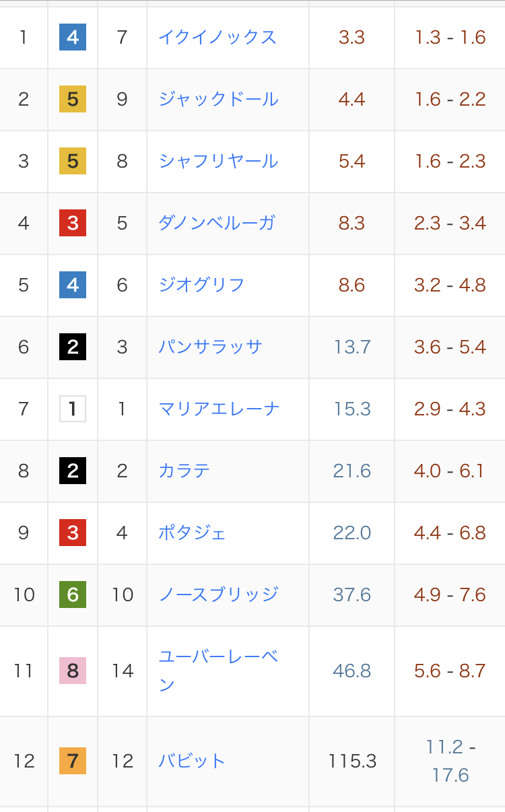
Task: Click the black frame 2 badge beside パンサラッサ
Action: tap(73, 347)
